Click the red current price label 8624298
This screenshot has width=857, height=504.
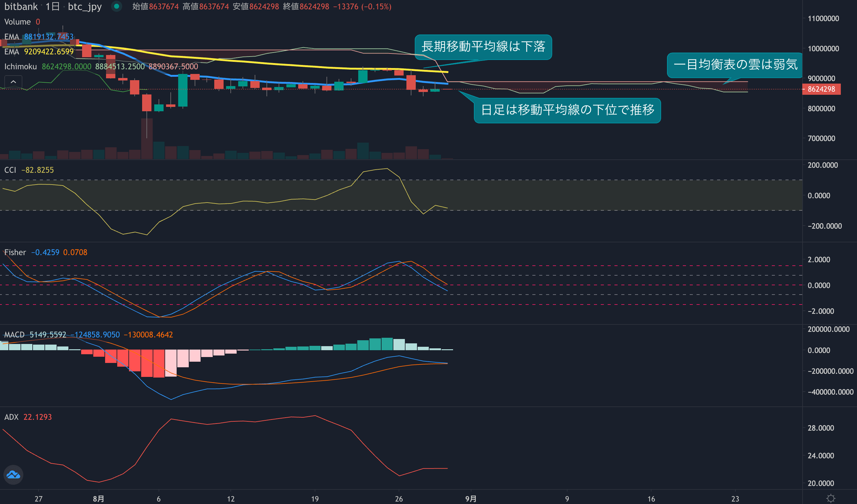pos(821,89)
